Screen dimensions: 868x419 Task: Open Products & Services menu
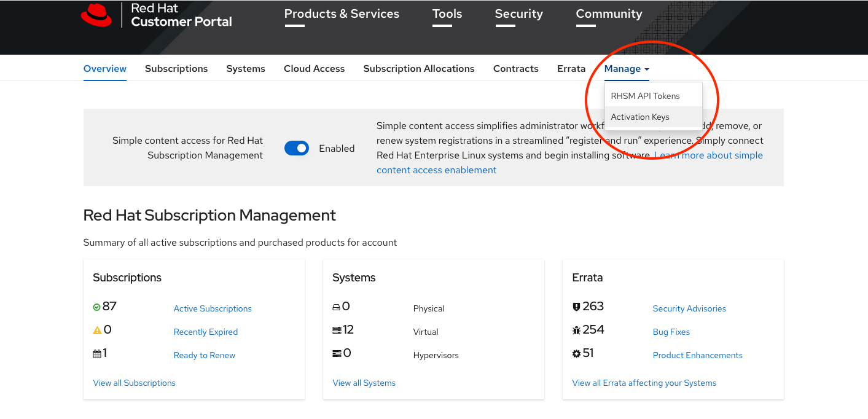coord(342,14)
